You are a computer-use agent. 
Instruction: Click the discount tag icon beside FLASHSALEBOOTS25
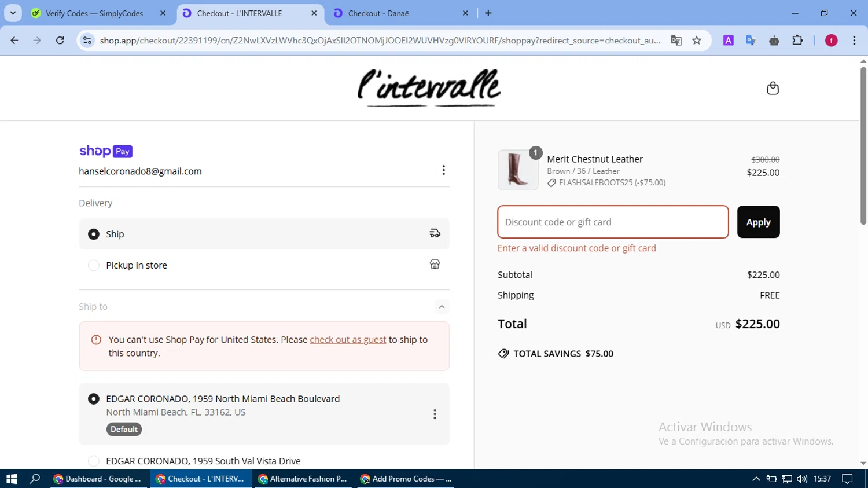551,183
